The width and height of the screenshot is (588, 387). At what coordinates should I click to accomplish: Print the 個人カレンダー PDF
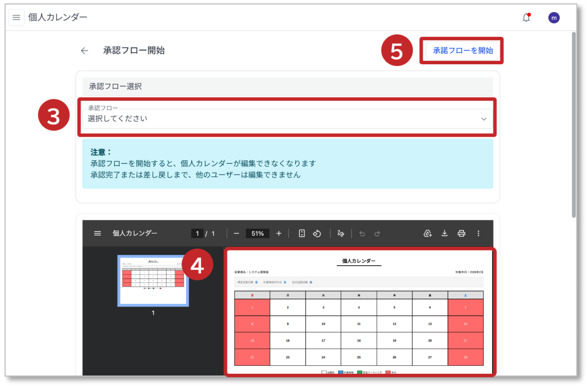[461, 234]
